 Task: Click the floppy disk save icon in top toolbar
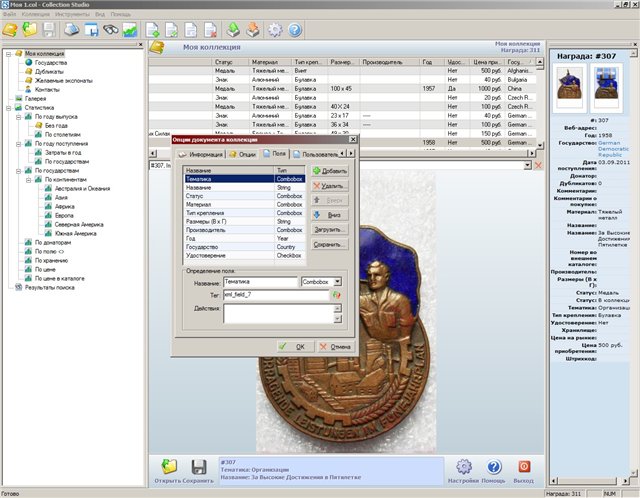click(x=49, y=30)
